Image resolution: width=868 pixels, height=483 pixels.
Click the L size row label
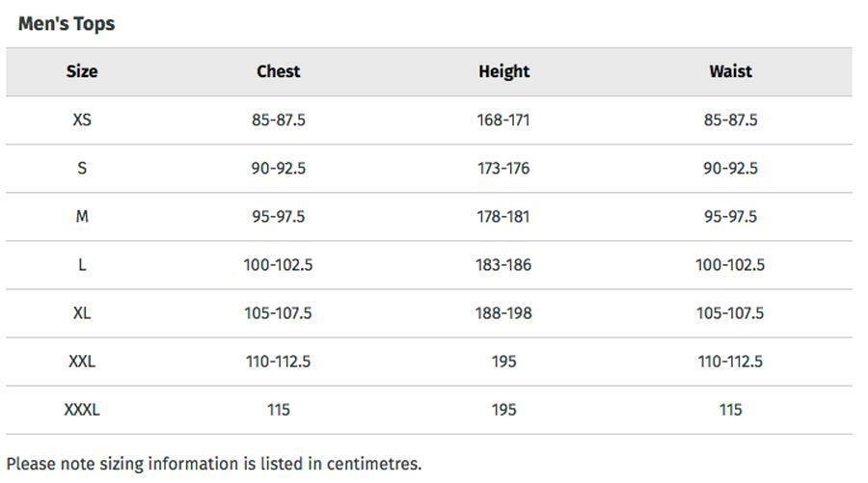pyautogui.click(x=82, y=265)
